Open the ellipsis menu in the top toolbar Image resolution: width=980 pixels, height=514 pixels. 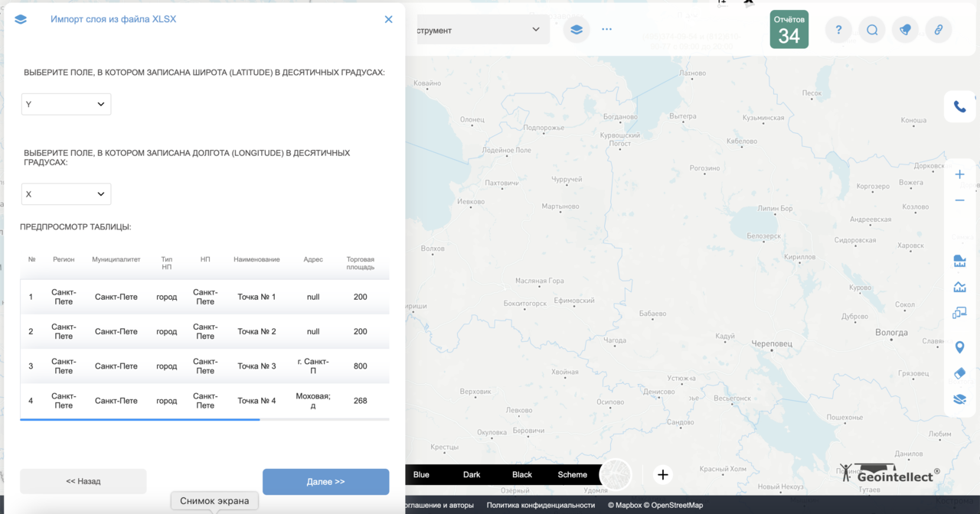pos(606,29)
